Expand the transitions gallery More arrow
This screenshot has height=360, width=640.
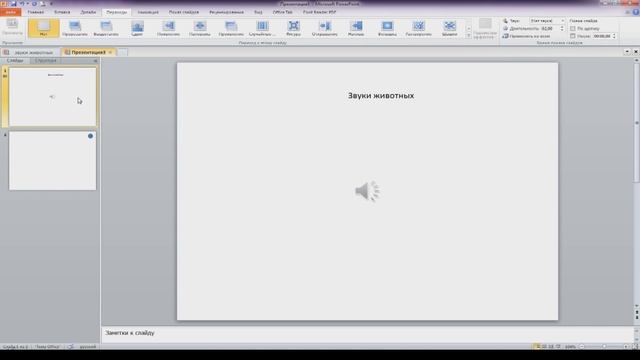[469, 36]
